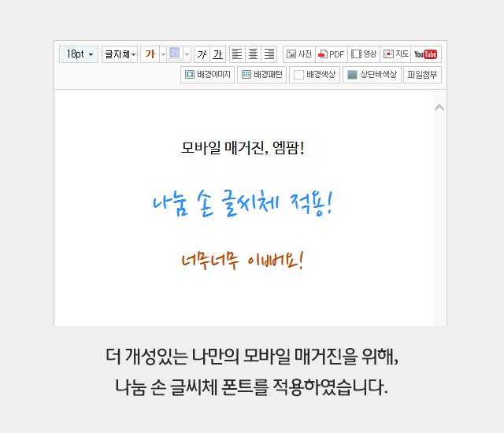Image resolution: width=504 pixels, height=433 pixels.
Task: Align text to the left
Action: 237,54
